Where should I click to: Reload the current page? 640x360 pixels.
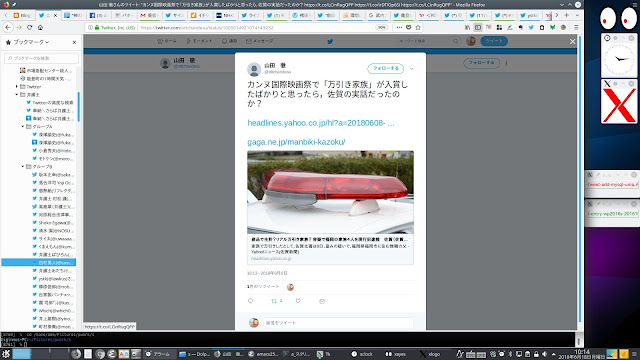(29, 27)
